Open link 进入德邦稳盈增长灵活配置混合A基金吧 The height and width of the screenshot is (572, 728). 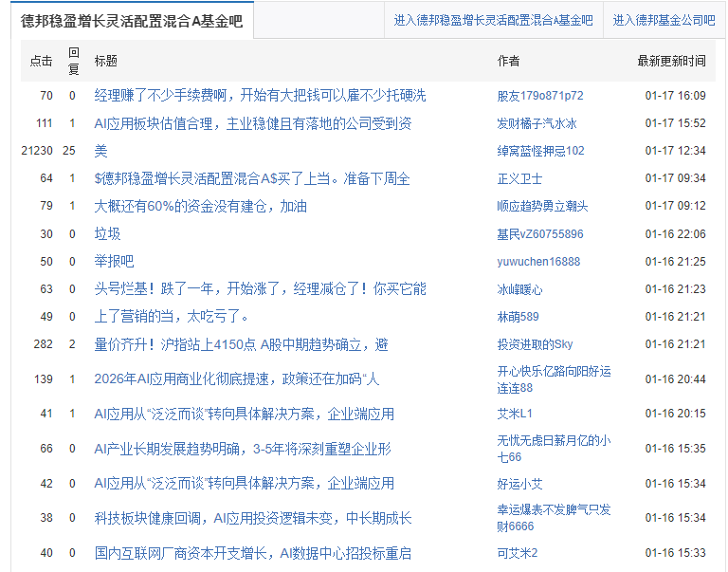tap(493, 21)
